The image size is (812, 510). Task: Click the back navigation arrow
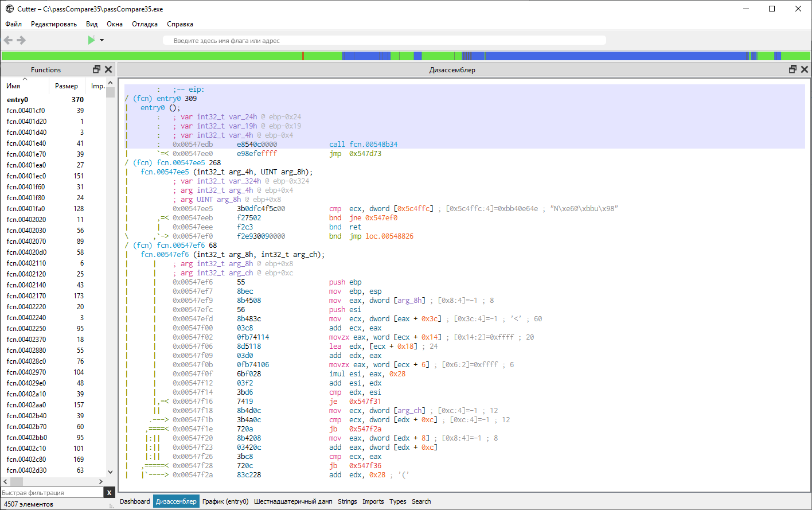(8, 40)
